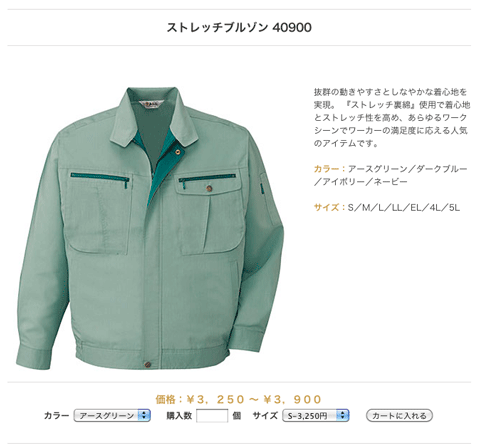
Task: Click the arrow stepper on the color selector
Action: 144,415
